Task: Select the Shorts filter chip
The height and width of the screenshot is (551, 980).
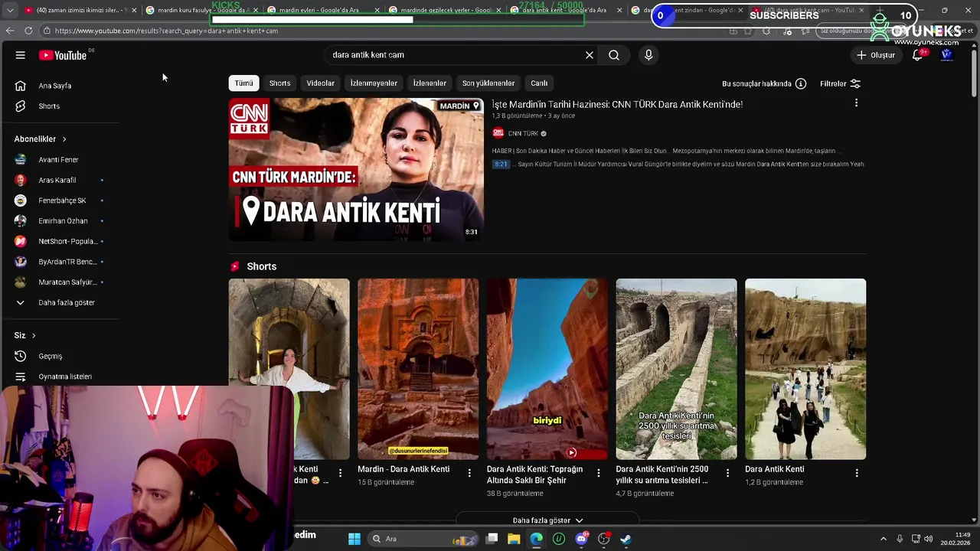Action: [279, 83]
